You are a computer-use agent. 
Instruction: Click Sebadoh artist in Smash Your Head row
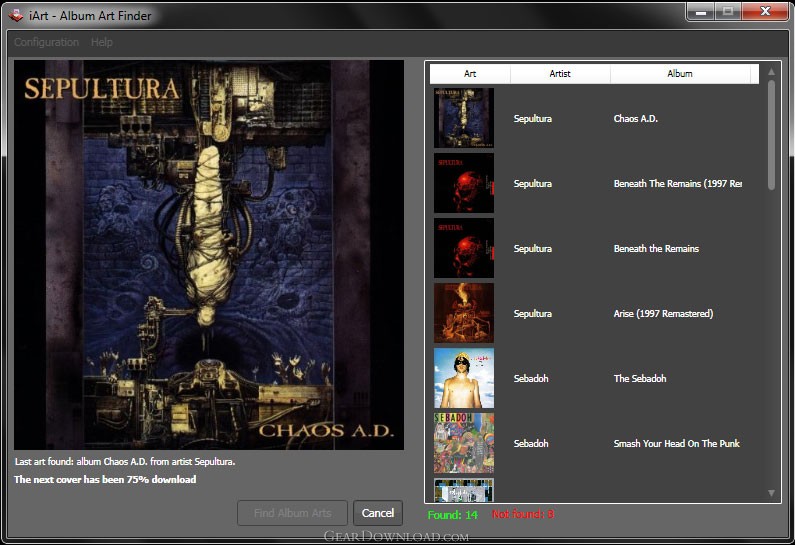[x=531, y=443]
